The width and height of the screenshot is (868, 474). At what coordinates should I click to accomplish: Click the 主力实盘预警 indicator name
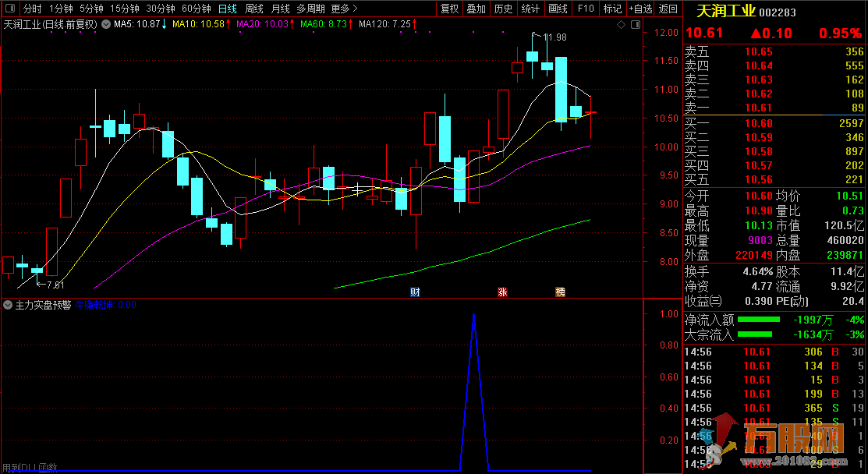tap(43, 305)
